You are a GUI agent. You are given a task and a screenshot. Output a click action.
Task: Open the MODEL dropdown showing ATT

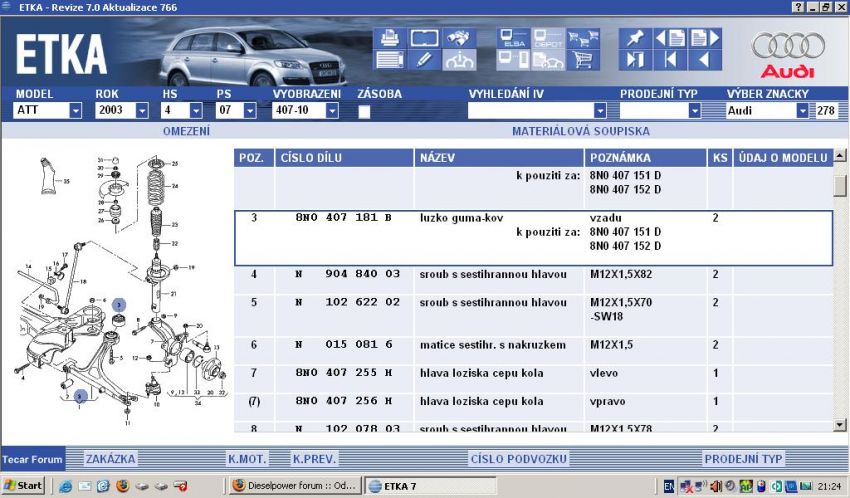[x=75, y=111]
